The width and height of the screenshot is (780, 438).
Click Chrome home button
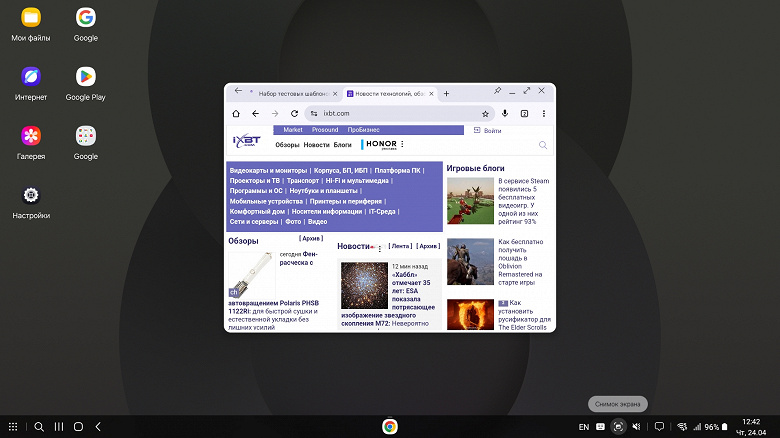(x=236, y=113)
